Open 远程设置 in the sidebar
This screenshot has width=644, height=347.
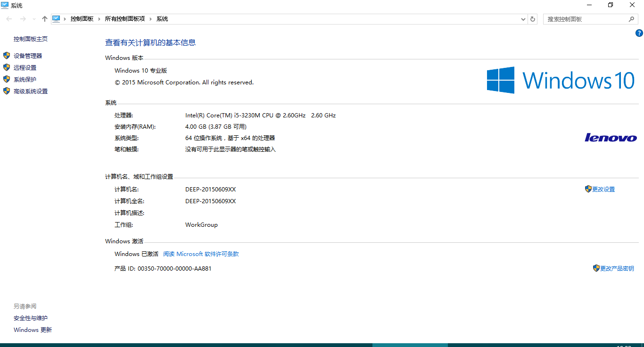tap(25, 68)
